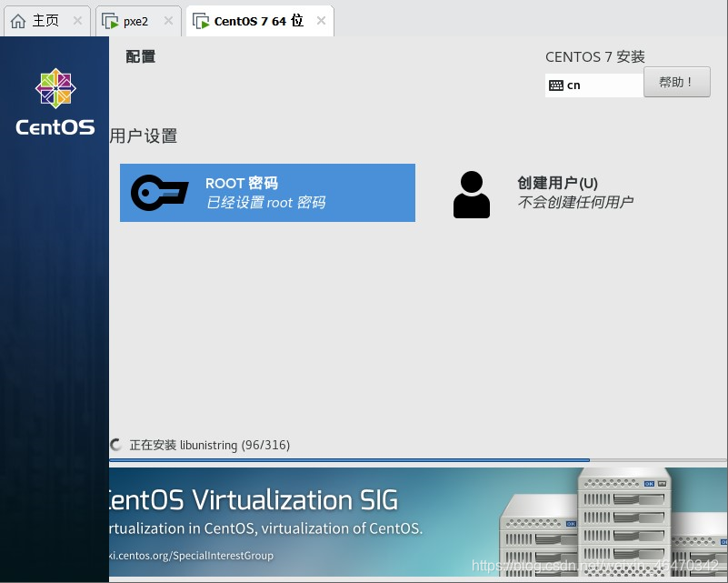Click the key icon for root password
The image size is (728, 583).
pyautogui.click(x=160, y=192)
